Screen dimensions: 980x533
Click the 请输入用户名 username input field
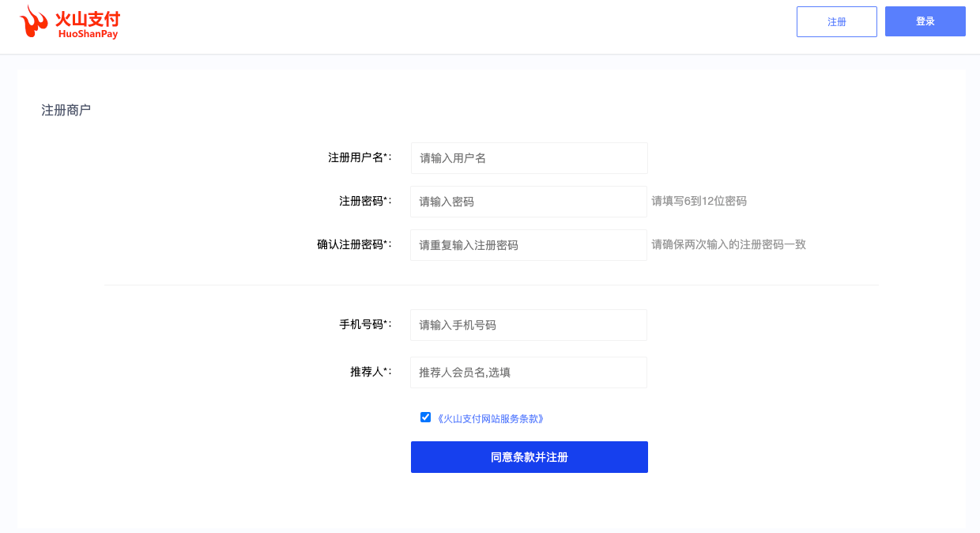pos(528,158)
